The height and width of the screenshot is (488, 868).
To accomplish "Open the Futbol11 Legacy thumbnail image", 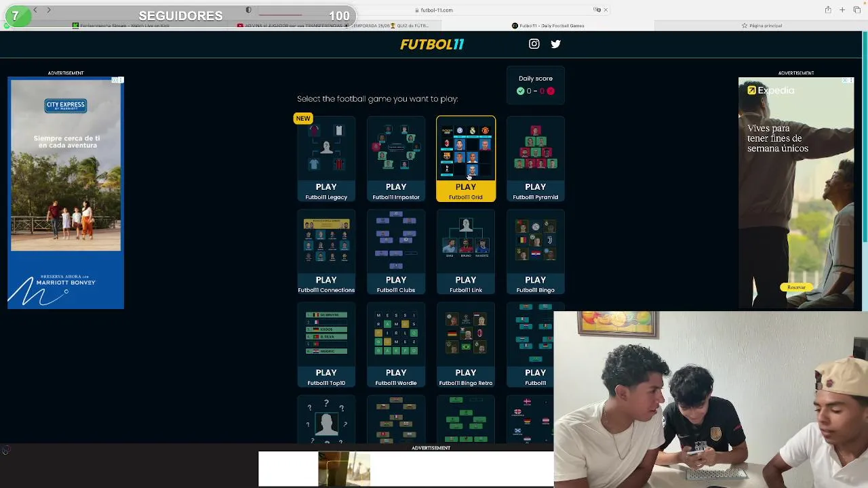I will click(326, 148).
